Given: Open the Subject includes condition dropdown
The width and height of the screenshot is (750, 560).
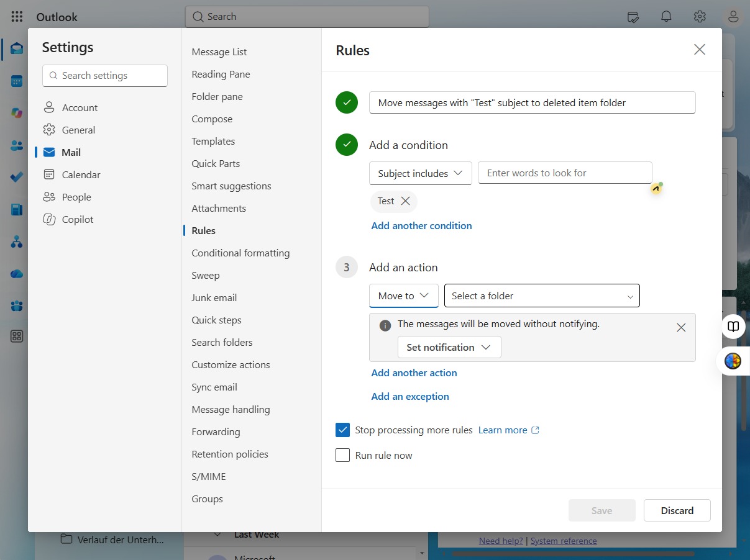Looking at the screenshot, I should point(421,173).
